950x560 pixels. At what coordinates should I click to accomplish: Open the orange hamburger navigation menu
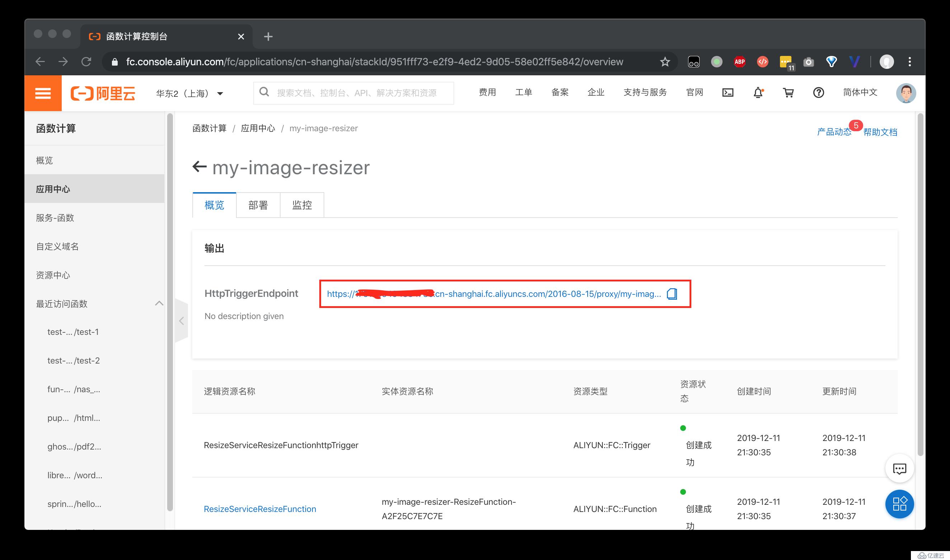click(43, 93)
